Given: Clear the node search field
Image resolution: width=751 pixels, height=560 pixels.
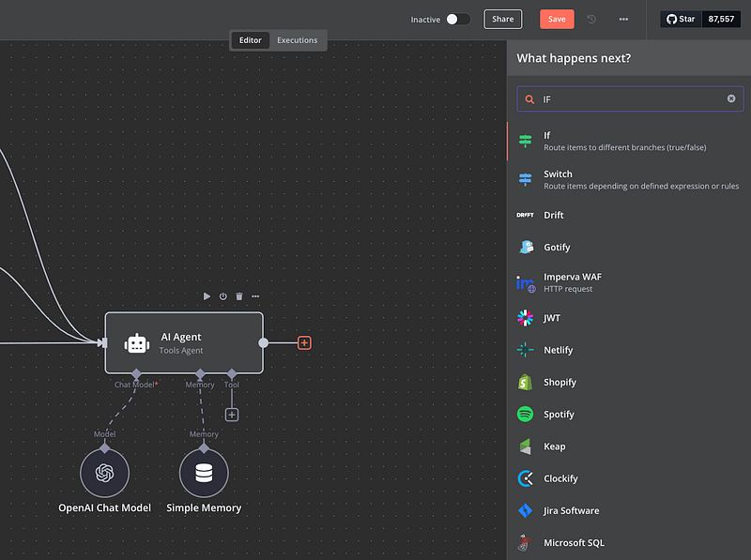Looking at the screenshot, I should click(x=731, y=98).
